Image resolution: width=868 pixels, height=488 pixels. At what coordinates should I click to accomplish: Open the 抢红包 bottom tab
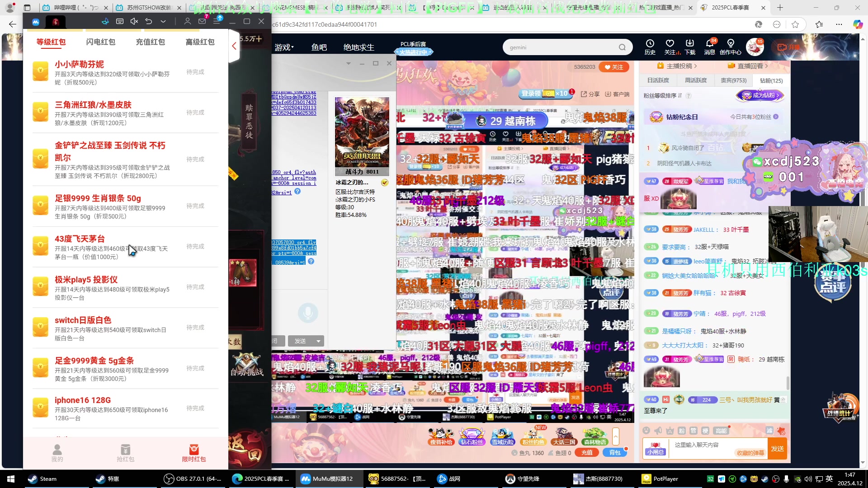click(126, 453)
